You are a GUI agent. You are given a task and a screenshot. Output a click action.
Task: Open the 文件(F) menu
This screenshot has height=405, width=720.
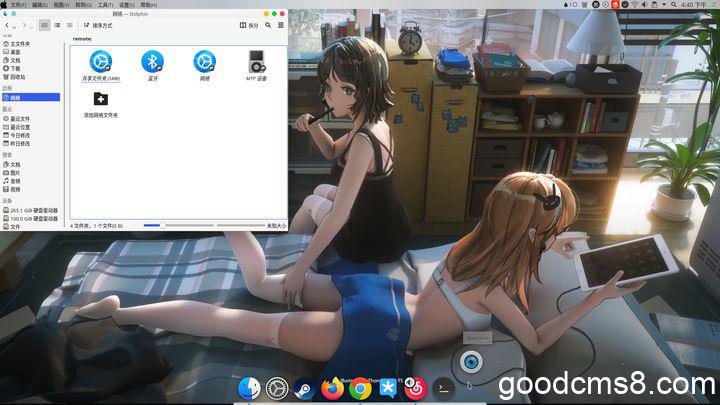[x=19, y=5]
